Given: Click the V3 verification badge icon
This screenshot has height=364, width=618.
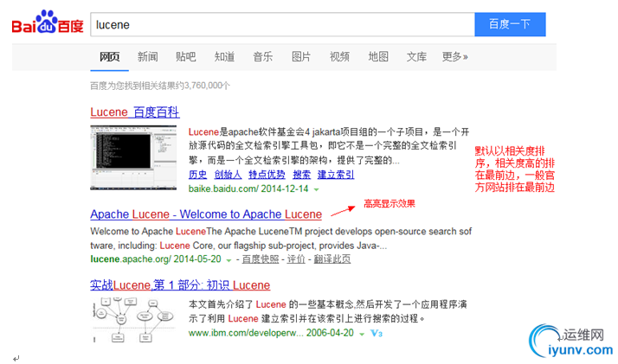Looking at the screenshot, I should point(377,333).
